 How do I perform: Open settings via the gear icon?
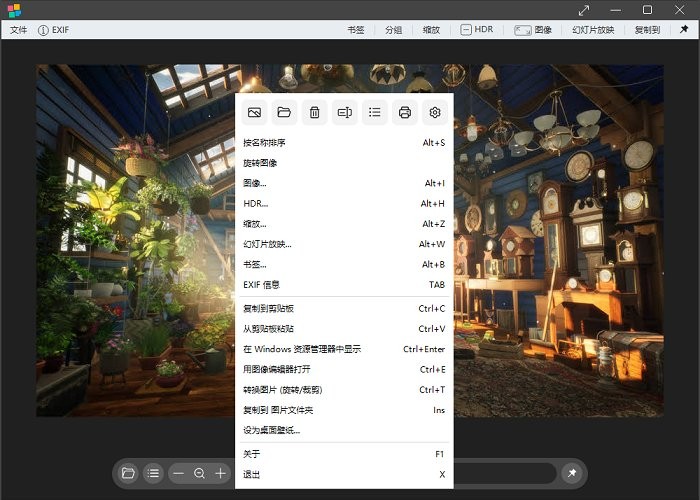(x=435, y=112)
